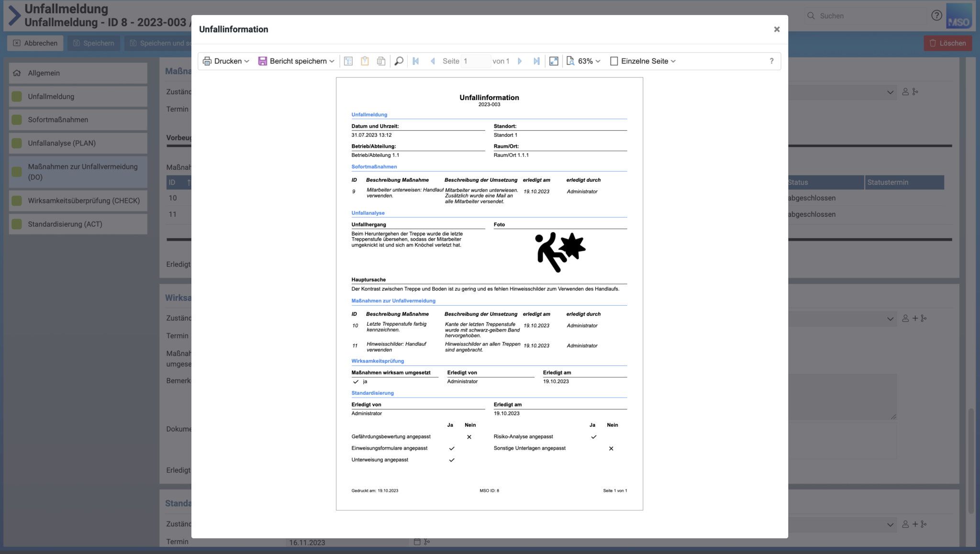Advance to the next page arrow
Image resolution: width=980 pixels, height=554 pixels.
click(x=520, y=61)
